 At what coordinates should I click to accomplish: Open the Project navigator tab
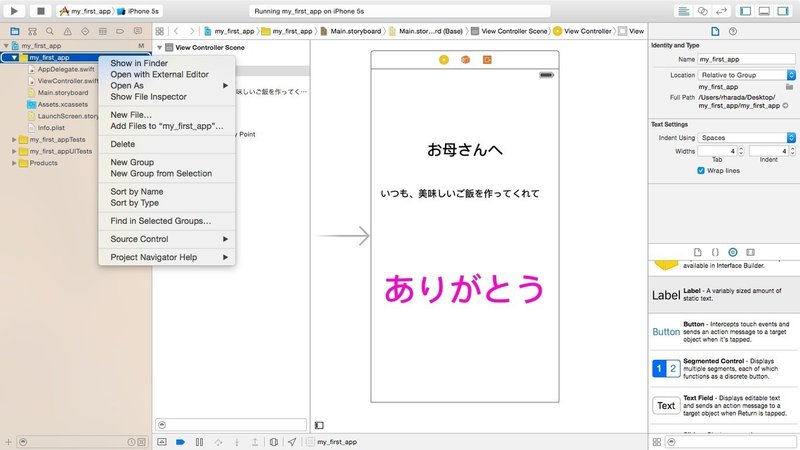tap(15, 31)
